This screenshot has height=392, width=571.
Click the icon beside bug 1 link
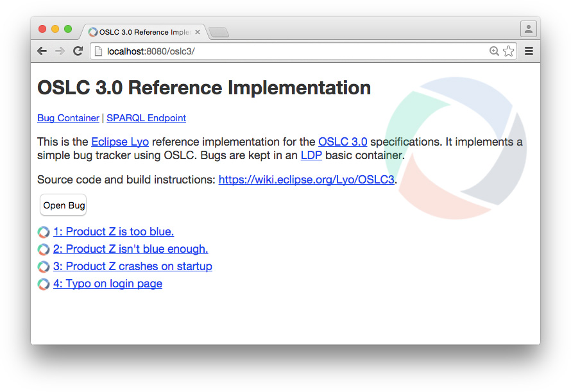tap(44, 232)
